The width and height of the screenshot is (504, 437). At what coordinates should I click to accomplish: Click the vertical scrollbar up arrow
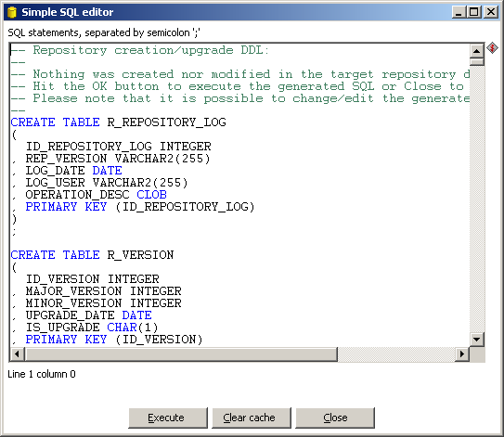[x=477, y=50]
